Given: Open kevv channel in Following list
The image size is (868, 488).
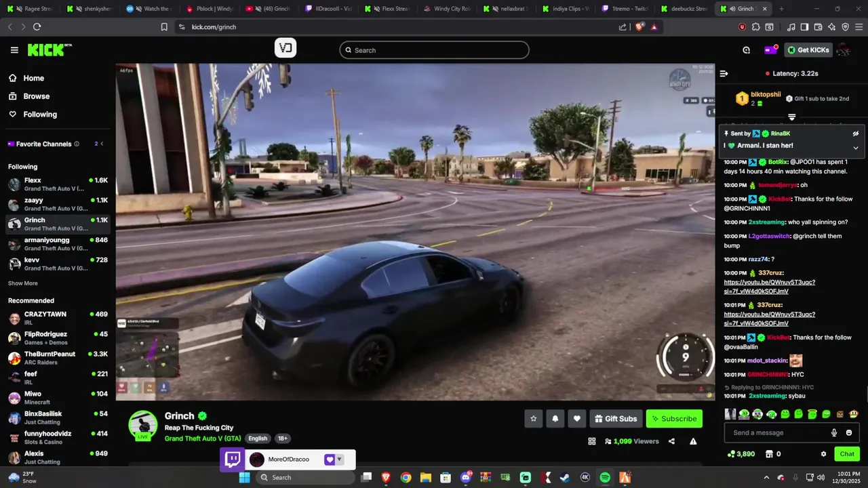Looking at the screenshot, I should point(58,264).
